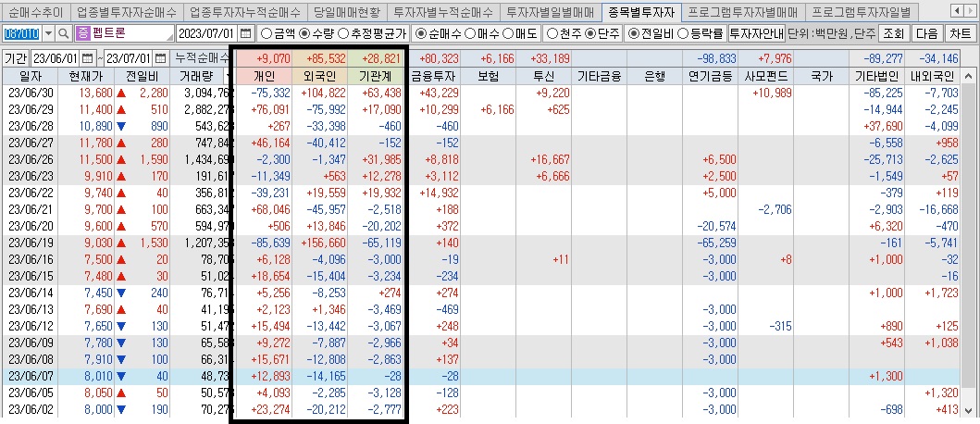This screenshot has height=424, width=980.
Task: Click the purple 증 market badge icon
Action: click(81, 33)
